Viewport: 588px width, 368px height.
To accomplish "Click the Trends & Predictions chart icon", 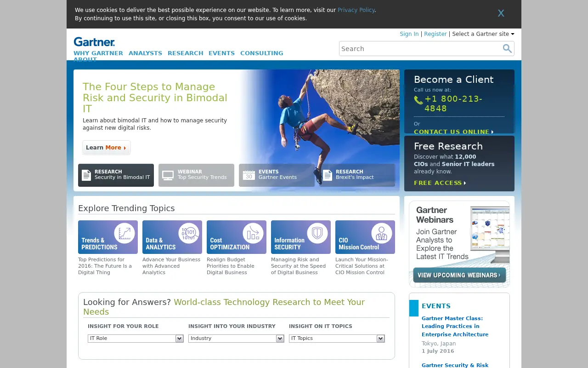I will tap(124, 233).
